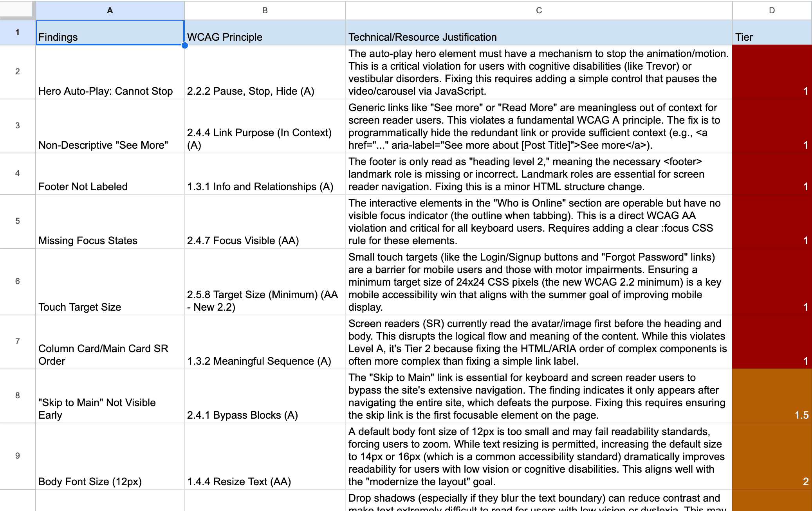Select the 2.4.7 Focus Visible (AA) cell
The image size is (812, 511).
click(265, 222)
